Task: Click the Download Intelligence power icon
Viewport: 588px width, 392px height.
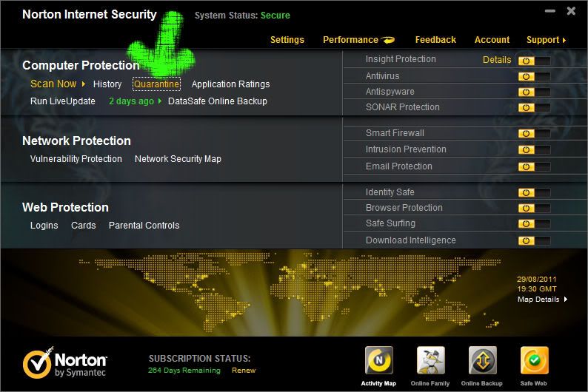Action: click(x=526, y=240)
